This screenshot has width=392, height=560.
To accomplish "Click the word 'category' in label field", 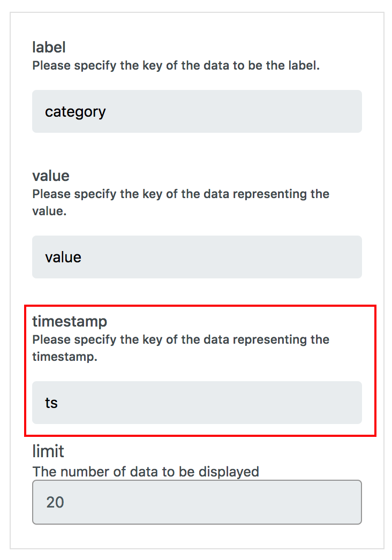I will 76,112.
